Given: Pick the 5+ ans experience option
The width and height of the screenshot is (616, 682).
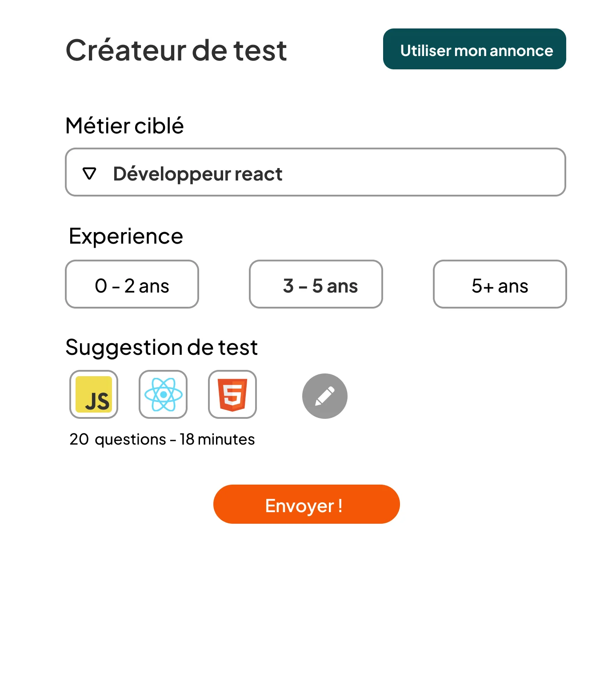Looking at the screenshot, I should click(500, 285).
